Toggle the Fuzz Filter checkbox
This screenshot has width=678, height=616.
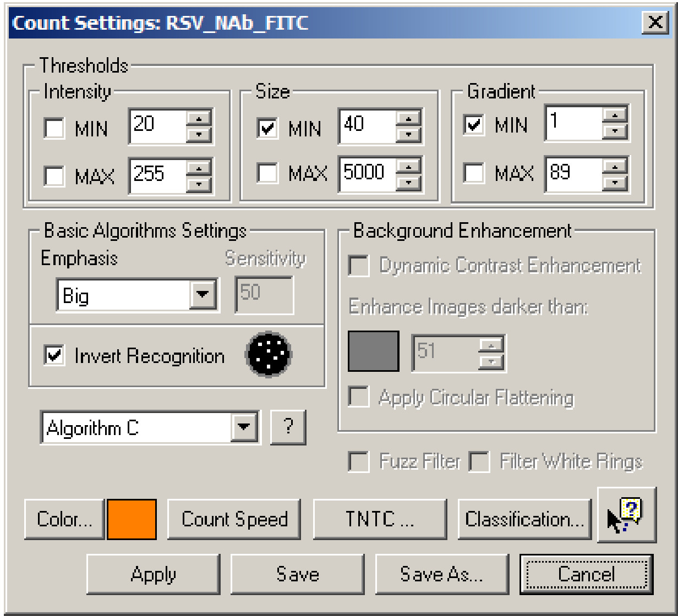(359, 462)
